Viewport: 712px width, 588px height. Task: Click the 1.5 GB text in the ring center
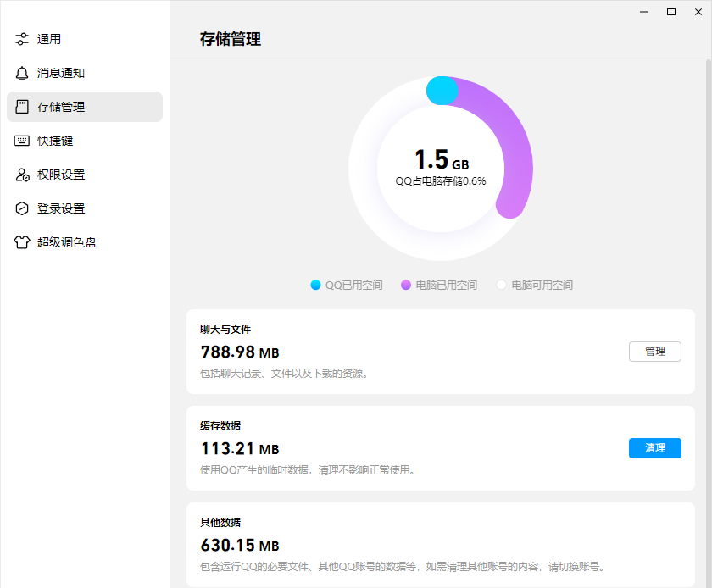pyautogui.click(x=441, y=160)
